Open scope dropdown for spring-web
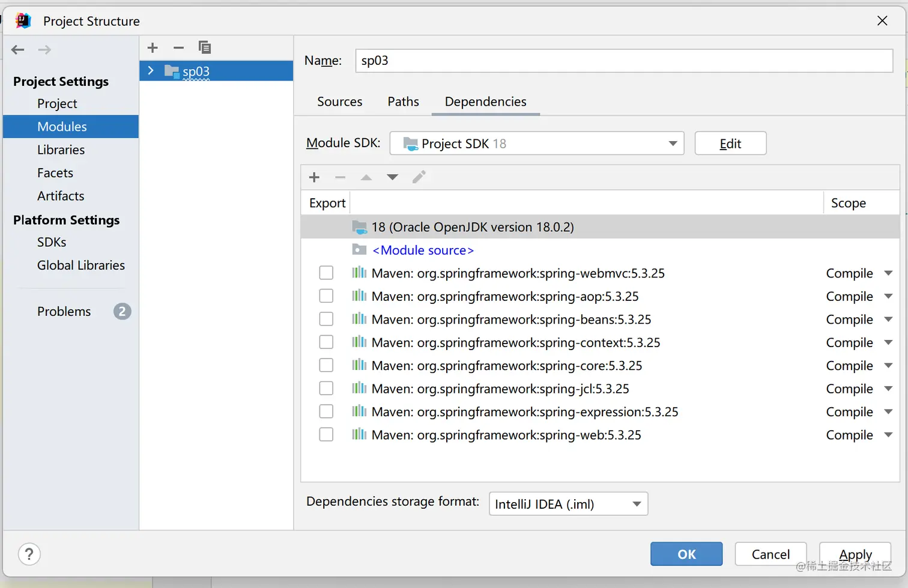This screenshot has width=908, height=588. [x=888, y=435]
